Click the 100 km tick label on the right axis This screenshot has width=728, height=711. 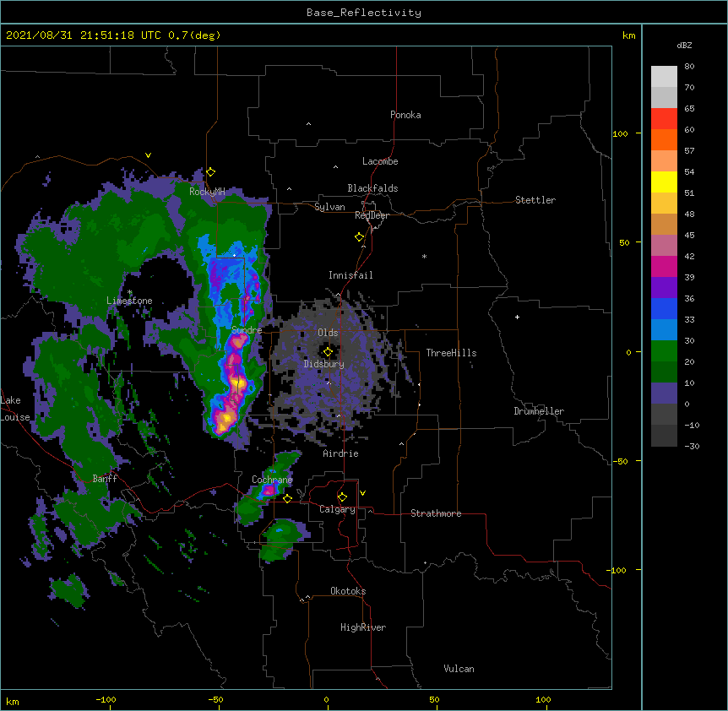[x=620, y=133]
